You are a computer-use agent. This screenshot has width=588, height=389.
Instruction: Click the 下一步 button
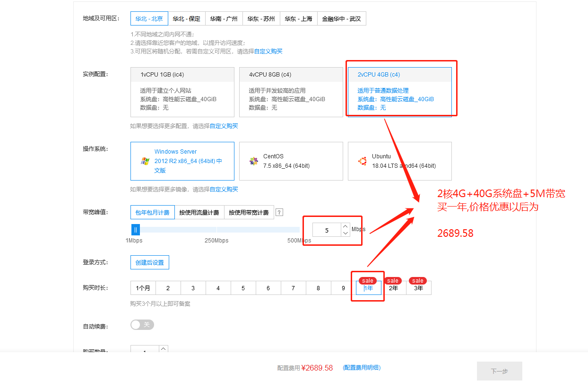click(499, 371)
